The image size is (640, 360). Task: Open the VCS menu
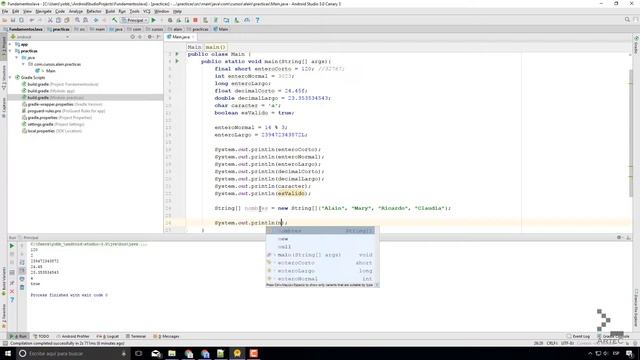147,11
